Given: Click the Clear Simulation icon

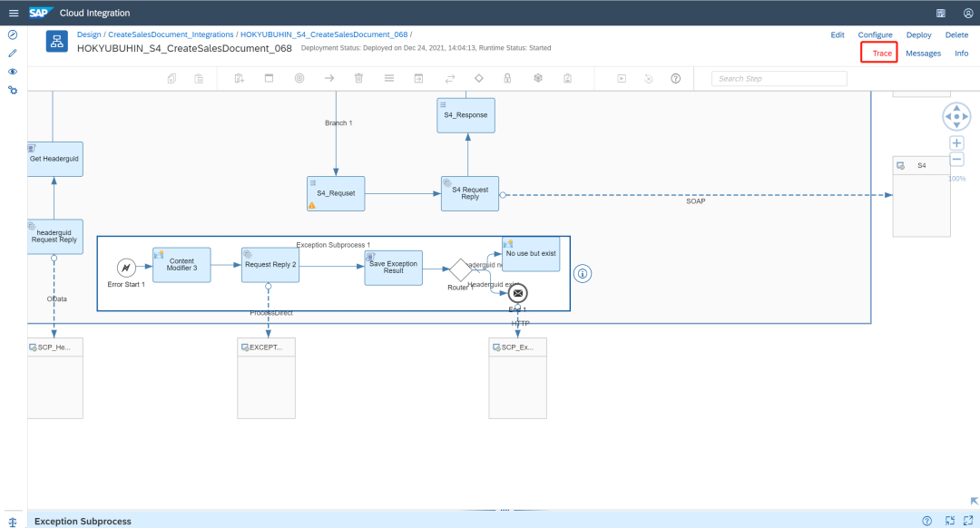Looking at the screenshot, I should tap(649, 78).
